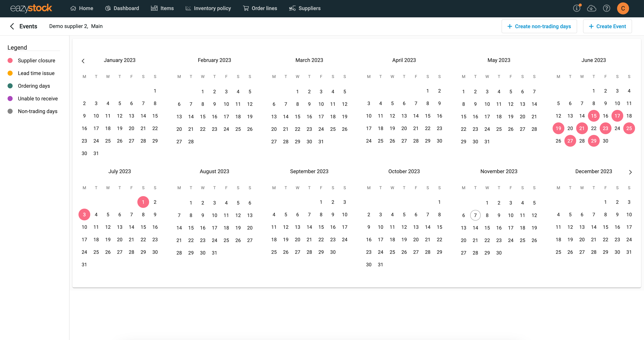Open the user avatar C menu

(623, 8)
